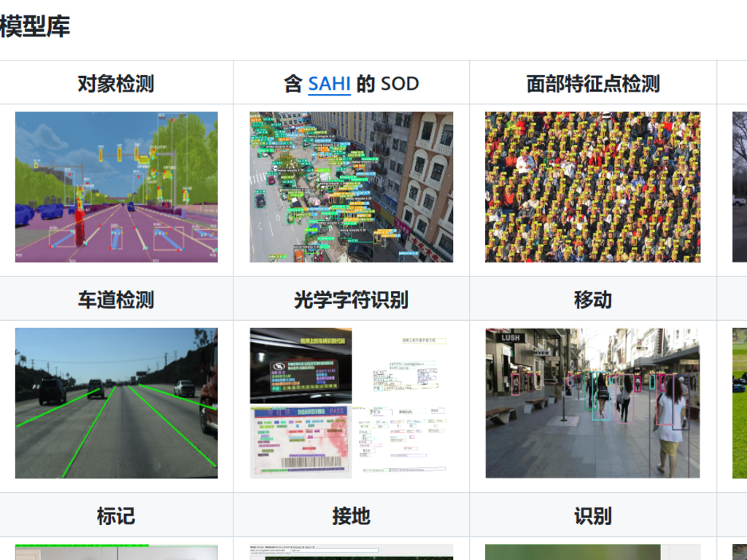
Task: Click the SAHI hyperlink in the table header
Action: (x=329, y=84)
